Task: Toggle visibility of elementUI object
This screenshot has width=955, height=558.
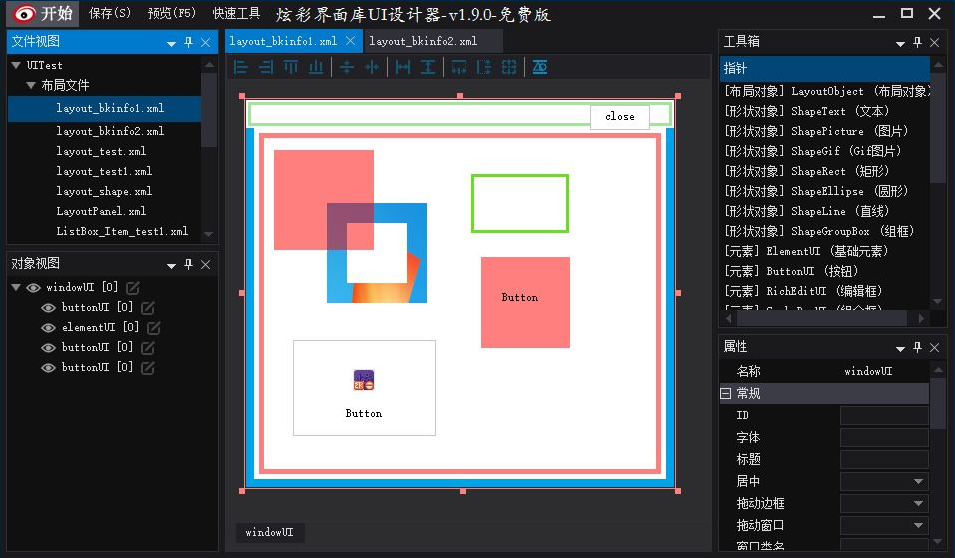Action: [48, 328]
